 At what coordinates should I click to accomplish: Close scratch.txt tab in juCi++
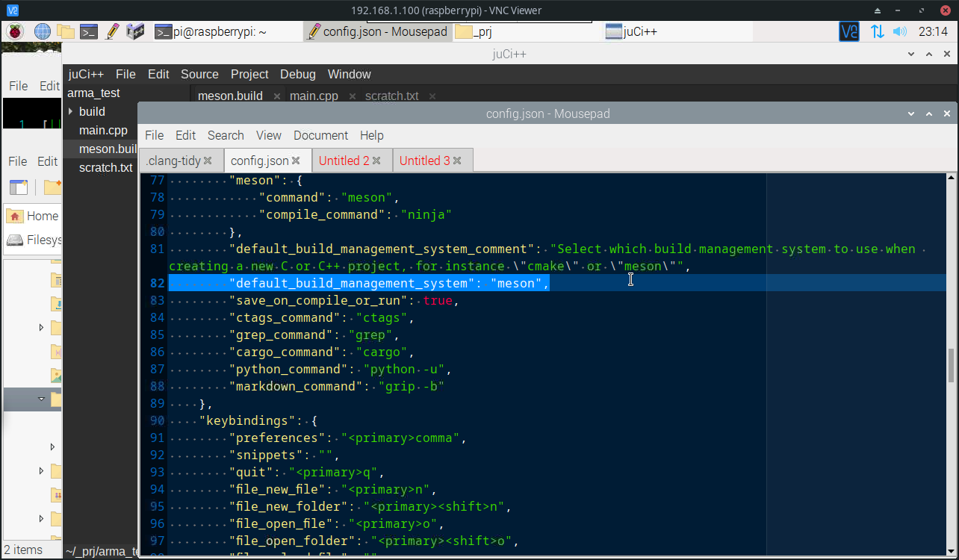click(x=432, y=96)
